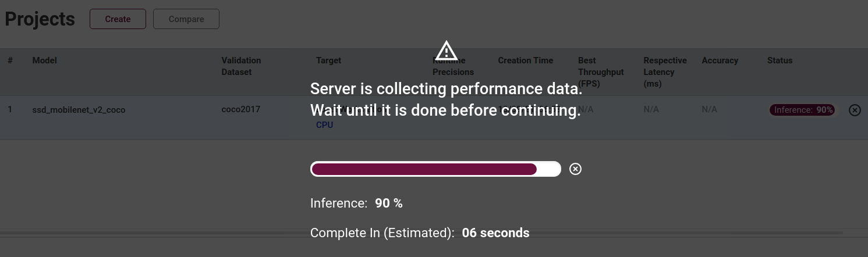Click the warning triangle icon

coord(446,50)
